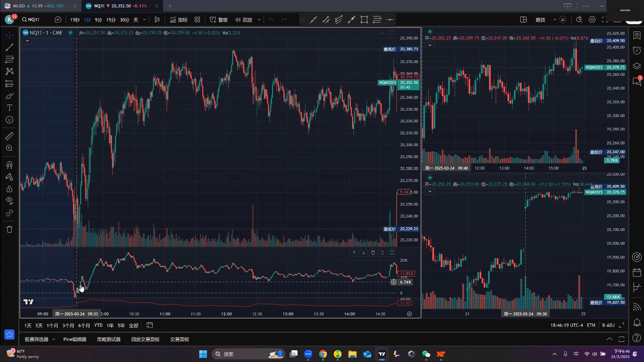Select the 5分 timeframe button
The height and width of the screenshot is (362, 644).
98,20
